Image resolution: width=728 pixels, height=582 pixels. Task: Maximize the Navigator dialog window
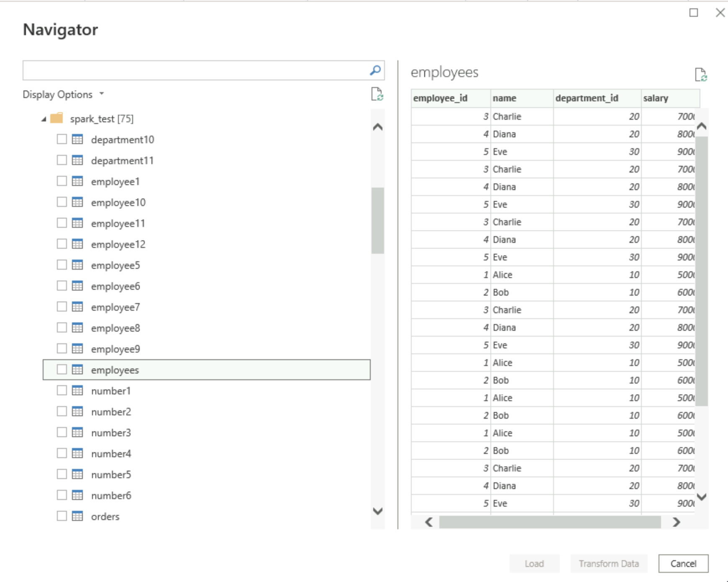point(694,13)
